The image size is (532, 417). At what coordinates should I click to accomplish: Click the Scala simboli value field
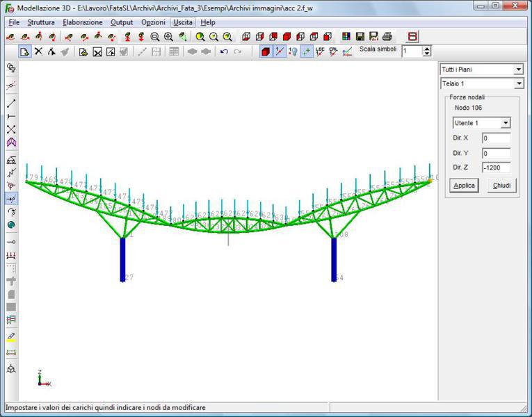[412, 51]
